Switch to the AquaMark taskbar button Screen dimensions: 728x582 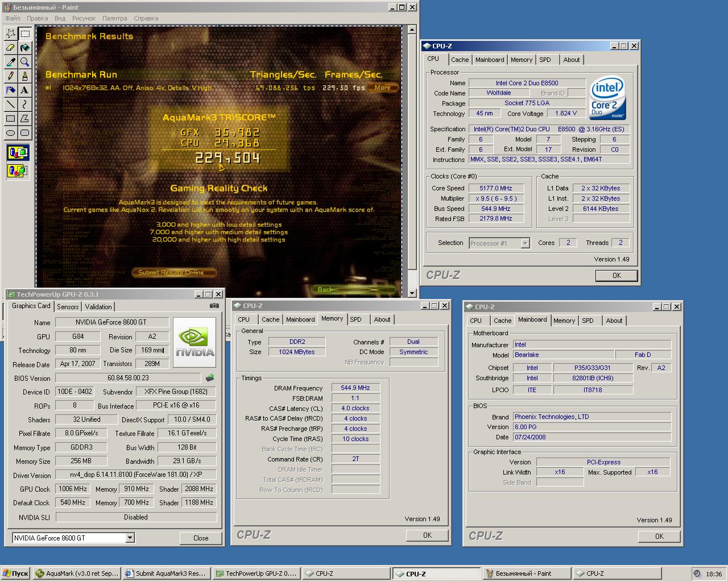click(76, 573)
